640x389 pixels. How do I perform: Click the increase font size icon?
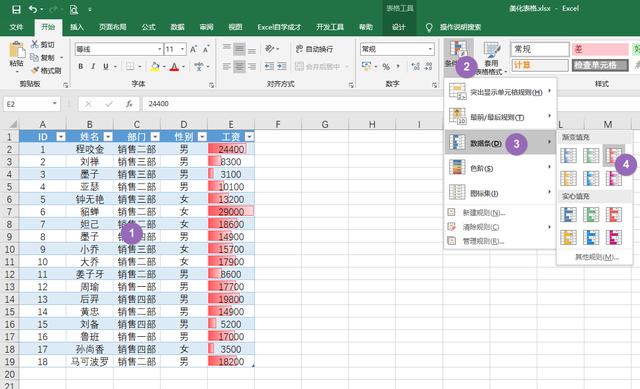click(193, 49)
